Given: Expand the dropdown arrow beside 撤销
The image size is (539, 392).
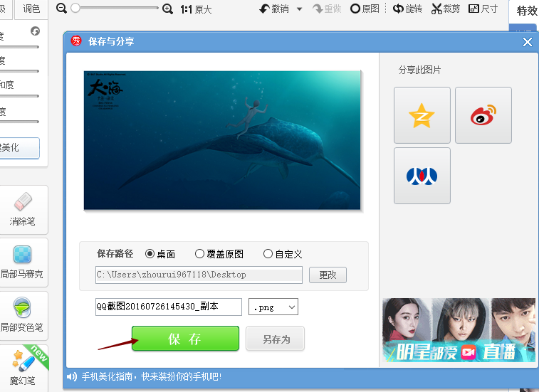Looking at the screenshot, I should click(300, 9).
